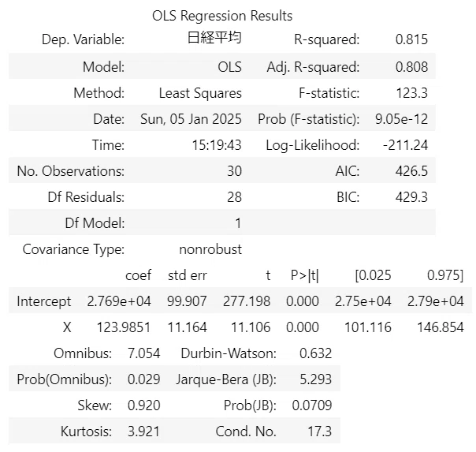476x452 pixels.
Task: Click the Dep. Variable value 日経平均
Action: (x=214, y=39)
